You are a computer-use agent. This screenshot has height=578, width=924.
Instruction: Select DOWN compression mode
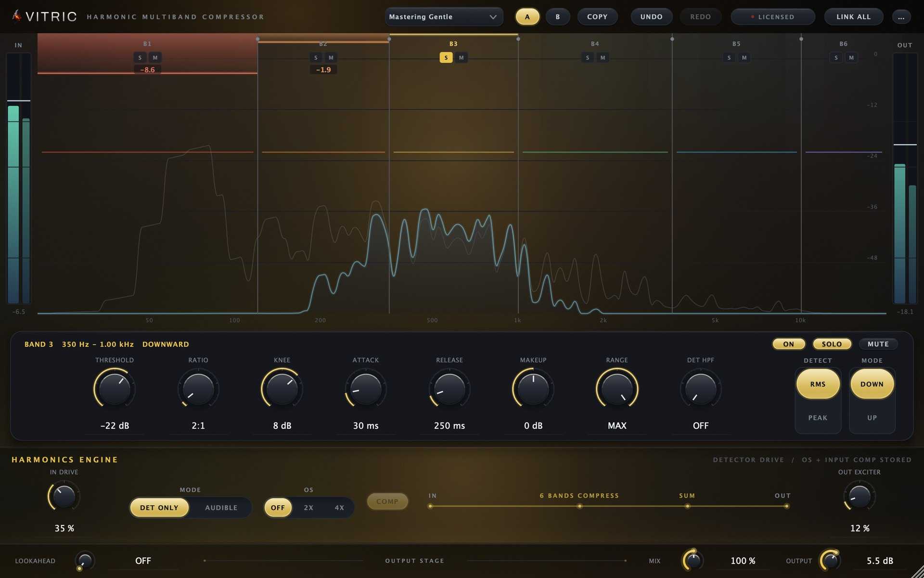tap(872, 384)
